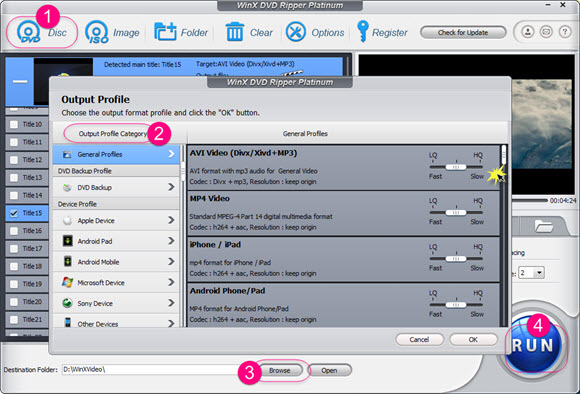Collapse the main title minus icon
580x394 pixels.
(x=20, y=81)
